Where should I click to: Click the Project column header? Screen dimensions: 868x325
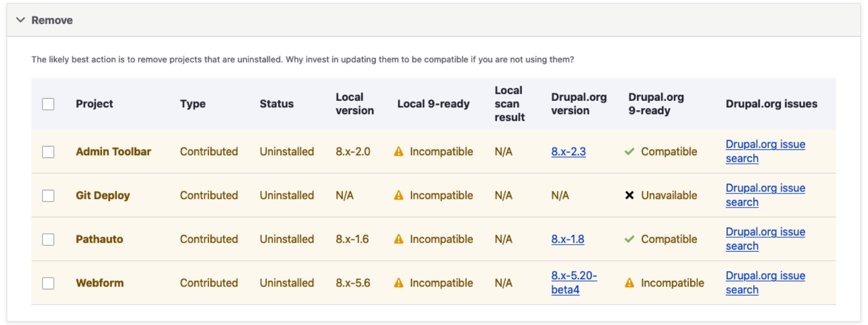click(x=94, y=103)
